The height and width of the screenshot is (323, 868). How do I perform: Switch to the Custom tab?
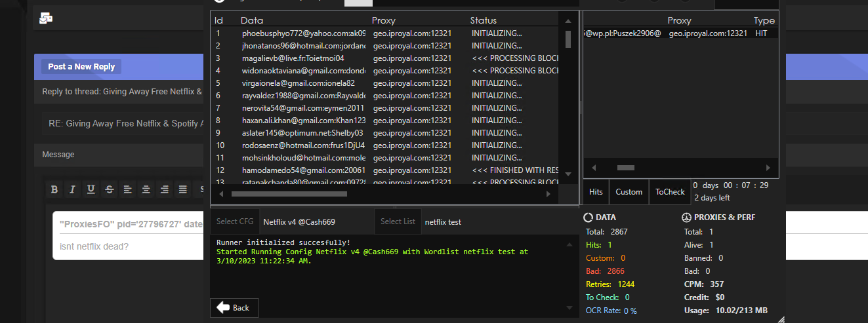pyautogui.click(x=629, y=192)
